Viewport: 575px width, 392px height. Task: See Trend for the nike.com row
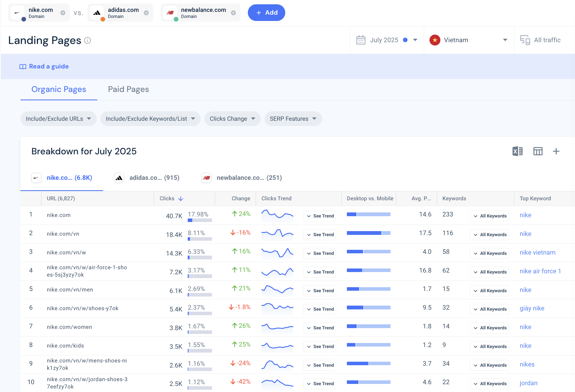(x=320, y=216)
